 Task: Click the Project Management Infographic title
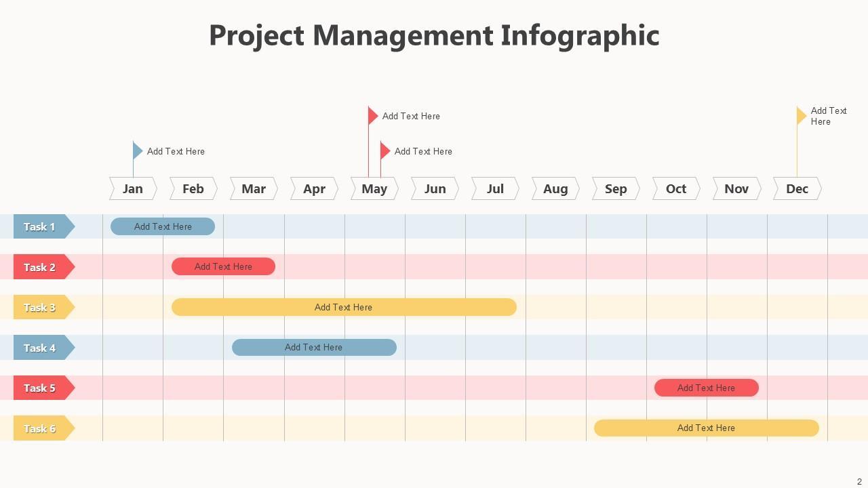pyautogui.click(x=434, y=35)
